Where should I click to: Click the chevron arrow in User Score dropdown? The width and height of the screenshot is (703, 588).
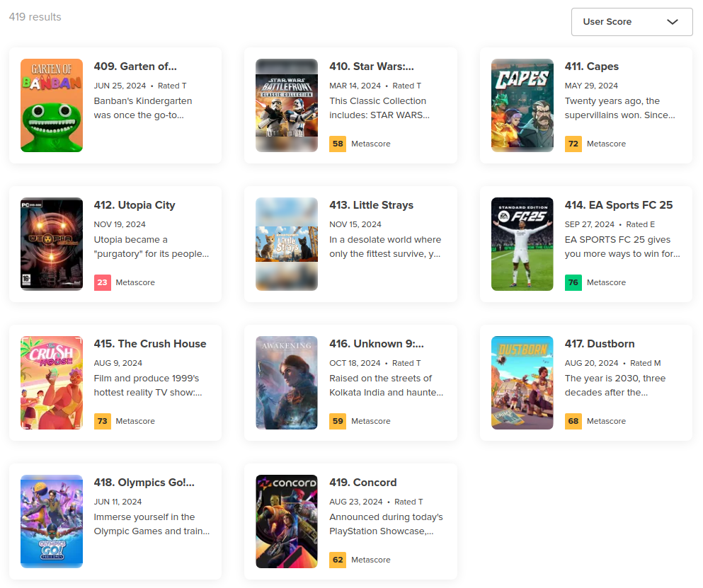click(672, 21)
